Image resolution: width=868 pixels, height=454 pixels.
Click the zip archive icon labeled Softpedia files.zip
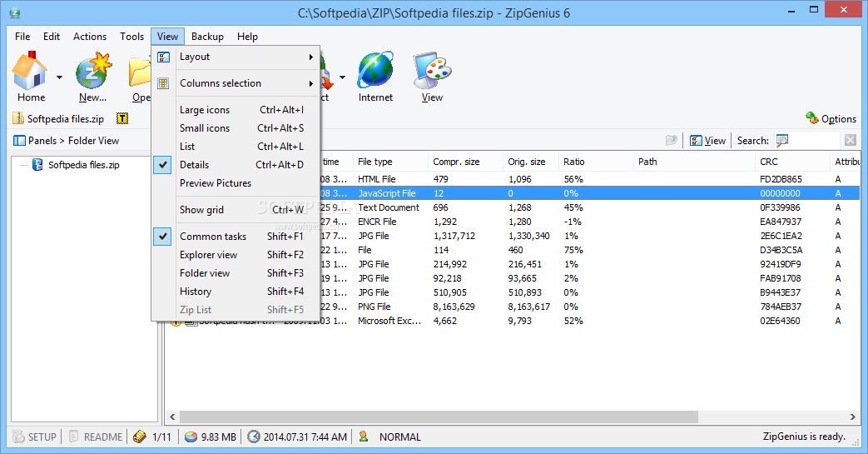(18, 118)
